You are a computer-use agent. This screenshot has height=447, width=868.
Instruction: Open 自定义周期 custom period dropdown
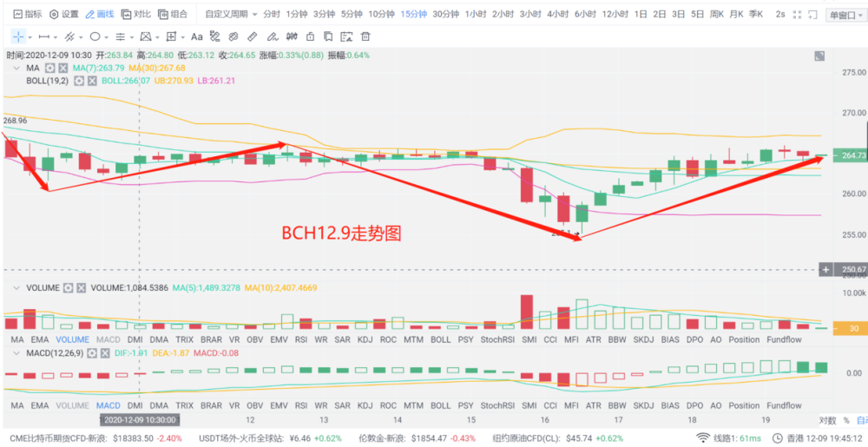tap(231, 14)
